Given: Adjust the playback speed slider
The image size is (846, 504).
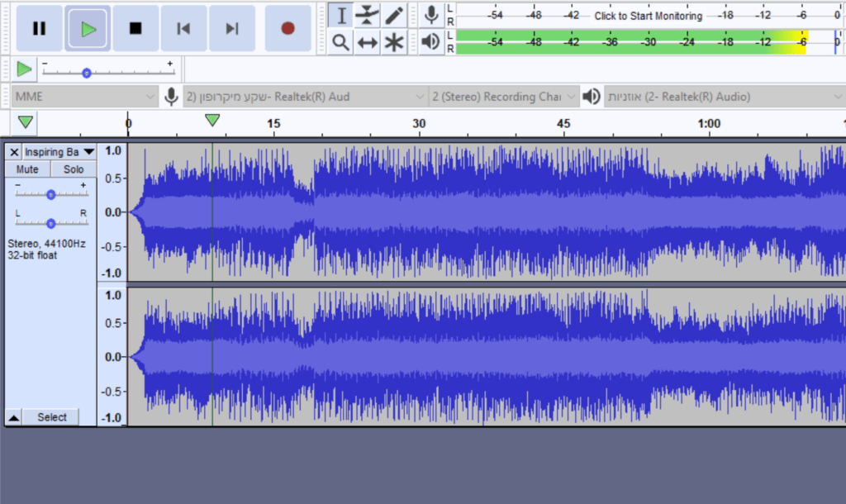Looking at the screenshot, I should 86,73.
